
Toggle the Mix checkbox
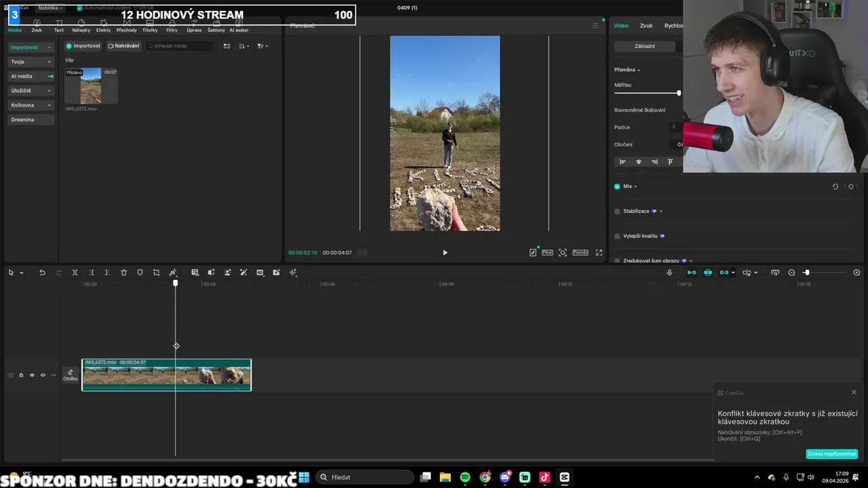(x=617, y=186)
